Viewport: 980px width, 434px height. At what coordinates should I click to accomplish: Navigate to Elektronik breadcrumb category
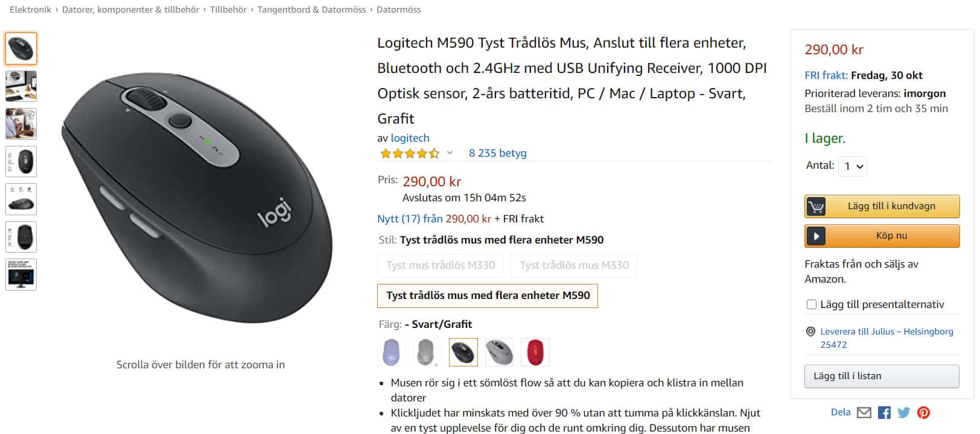tap(30, 10)
